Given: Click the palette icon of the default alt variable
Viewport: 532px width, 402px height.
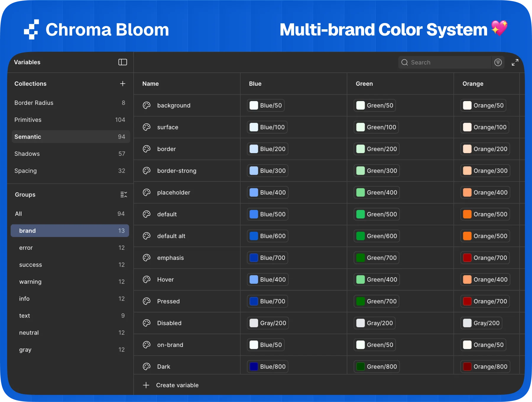Looking at the screenshot, I should (x=147, y=236).
